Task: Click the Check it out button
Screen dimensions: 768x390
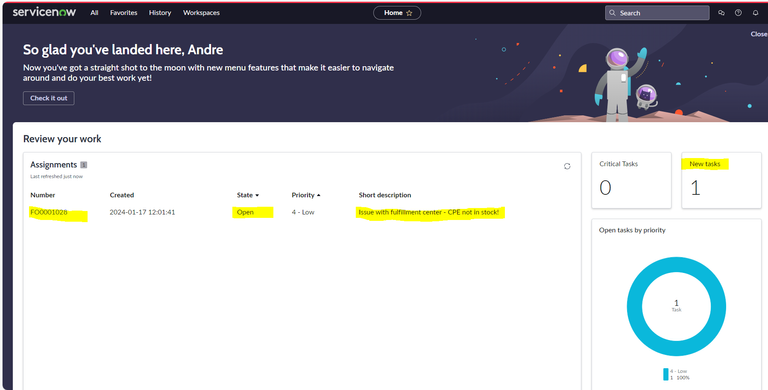Action: [x=48, y=98]
